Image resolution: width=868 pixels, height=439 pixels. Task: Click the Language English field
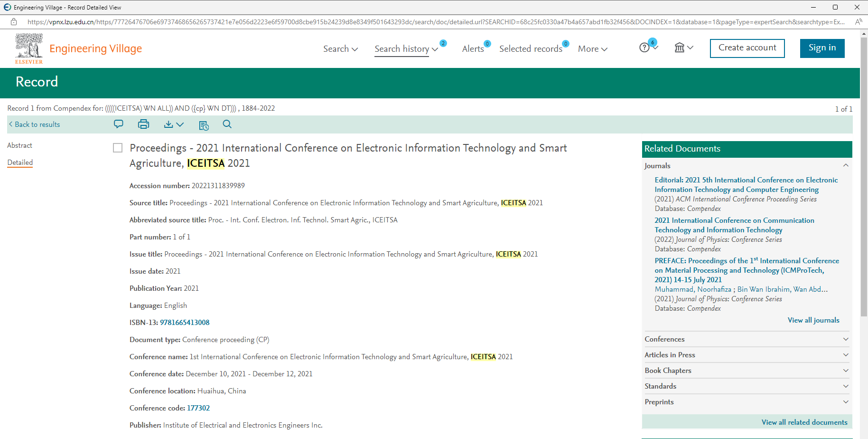click(158, 305)
